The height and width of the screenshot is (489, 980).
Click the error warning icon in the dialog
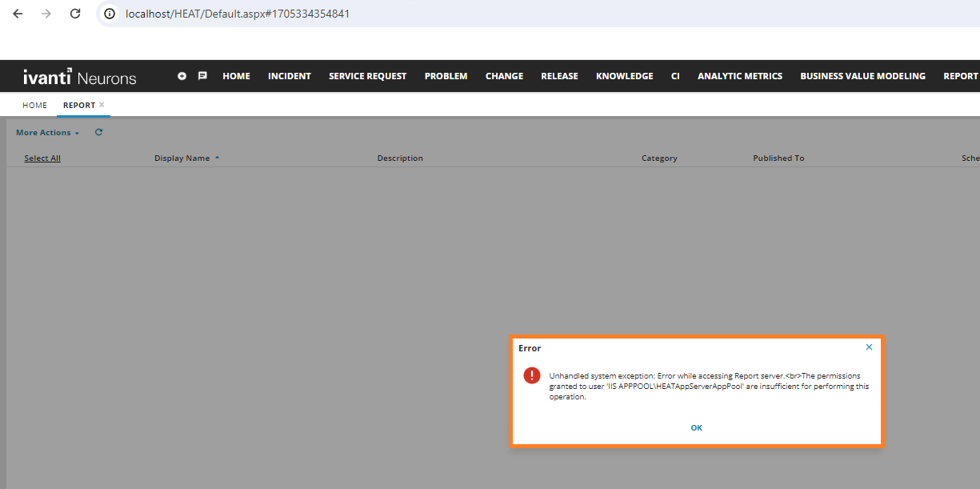click(532, 375)
